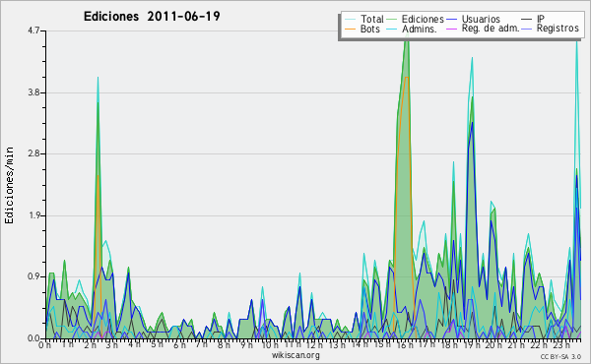Click the Total legend line swatch
This screenshot has height=364, width=591.
tap(350, 20)
